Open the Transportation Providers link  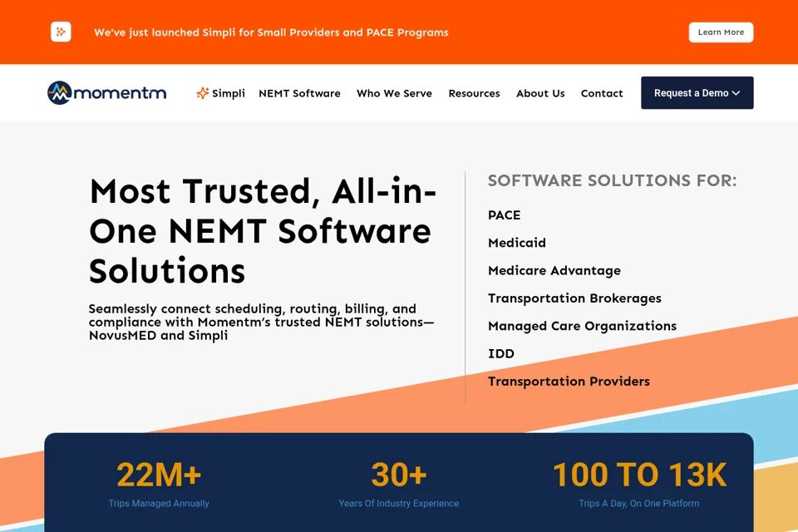569,382
